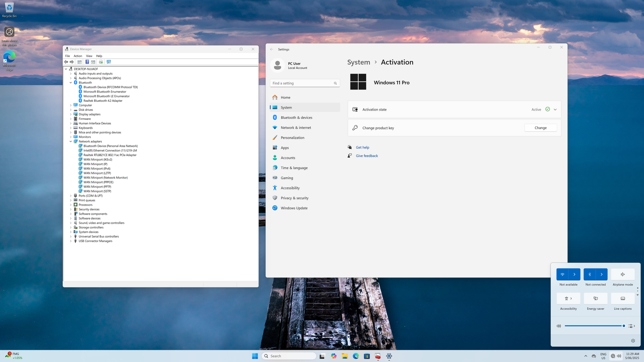Collapse the Network adapters tree node
This screenshot has width=644, height=362.
pyautogui.click(x=71, y=142)
